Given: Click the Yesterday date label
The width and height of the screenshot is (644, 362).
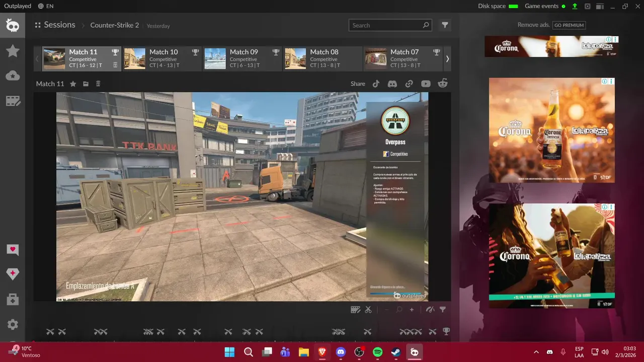Looking at the screenshot, I should (158, 26).
